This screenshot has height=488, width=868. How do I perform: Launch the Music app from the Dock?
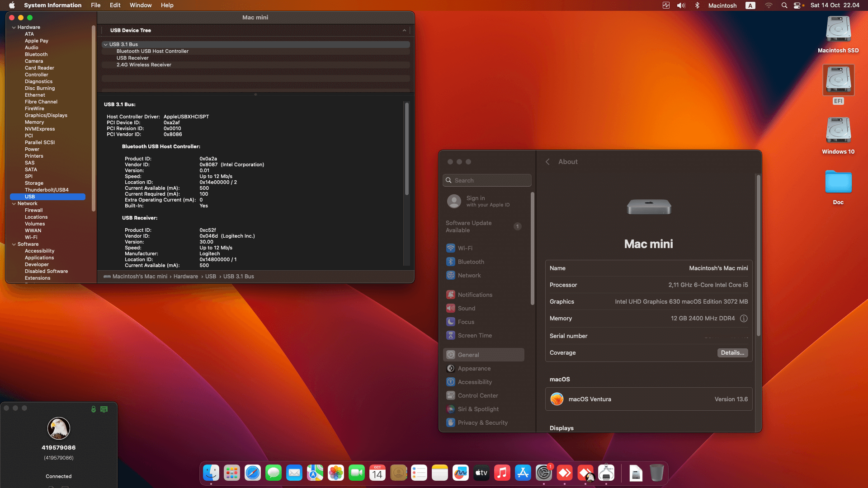[502, 473]
